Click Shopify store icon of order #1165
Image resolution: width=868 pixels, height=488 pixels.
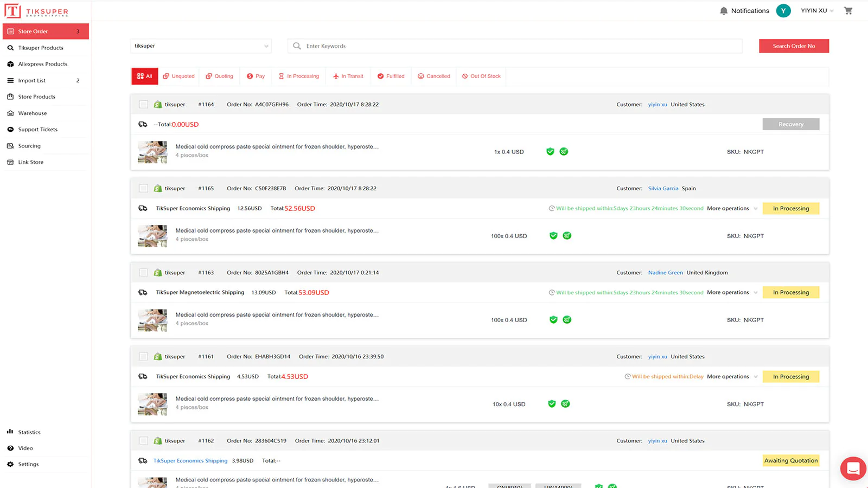coord(158,188)
